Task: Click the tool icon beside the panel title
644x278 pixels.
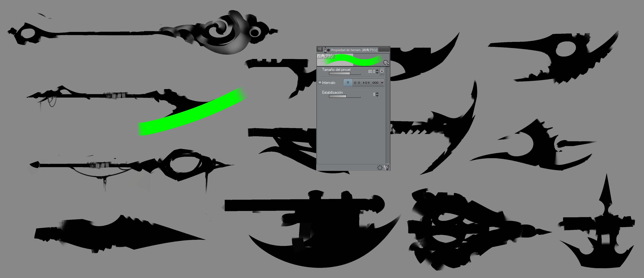Action: point(326,50)
